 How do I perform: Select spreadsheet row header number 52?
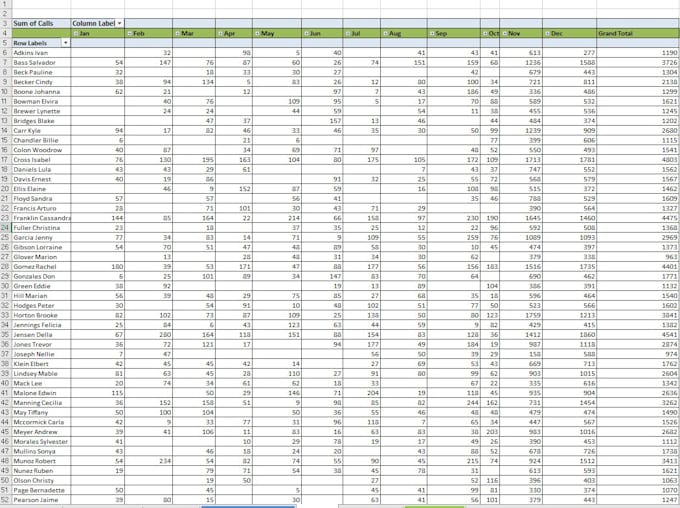pos(5,500)
